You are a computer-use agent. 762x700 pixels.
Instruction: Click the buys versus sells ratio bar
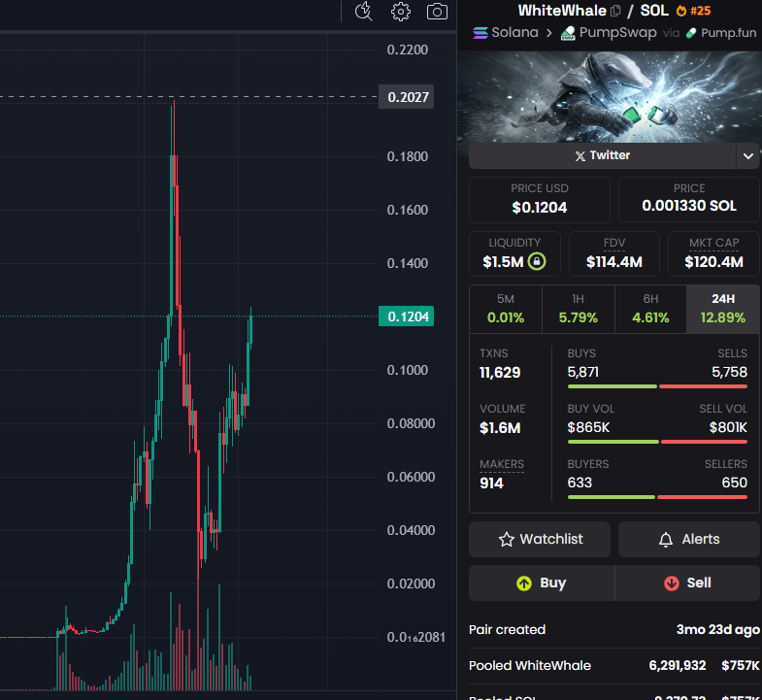click(657, 386)
